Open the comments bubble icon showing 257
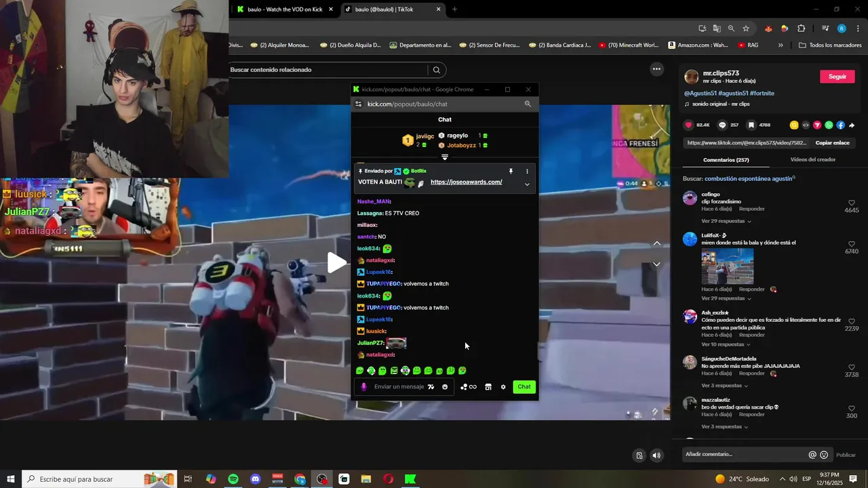 pyautogui.click(x=722, y=125)
